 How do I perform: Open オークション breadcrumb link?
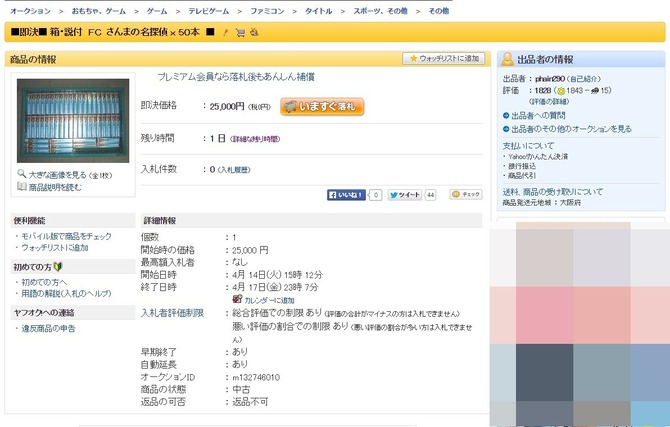pos(30,11)
